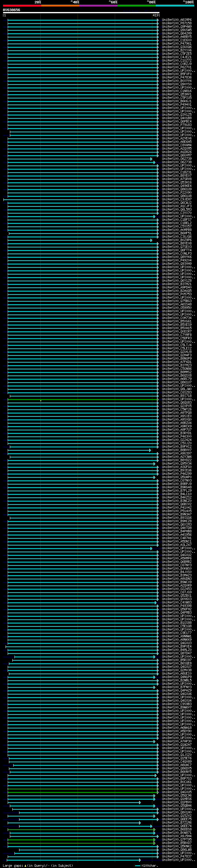197x868 pixels.
Task: Click the UniRef100_P62701 label
Action: click(177, 67)
